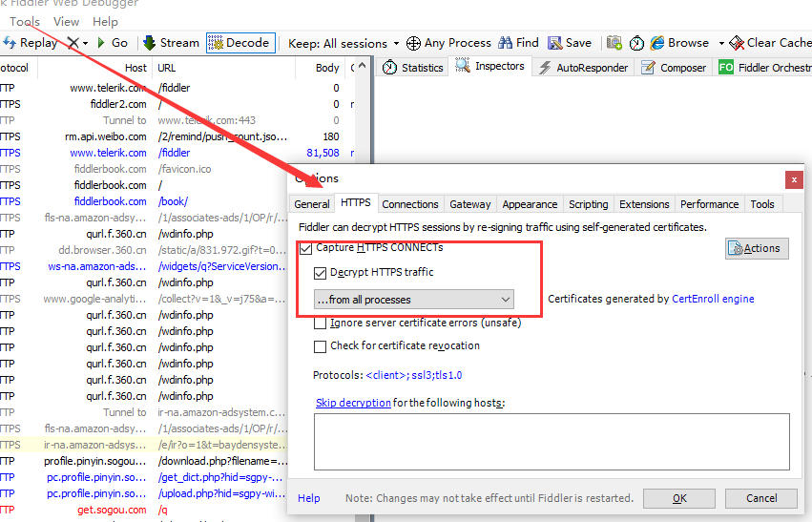Expand the Browse dropdown arrow
The image size is (812, 522).
(721, 44)
